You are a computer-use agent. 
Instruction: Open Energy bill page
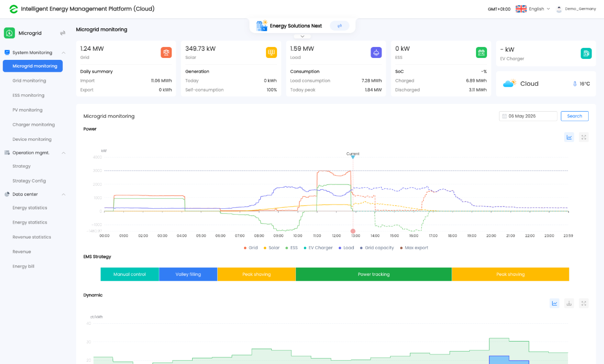[23, 266]
